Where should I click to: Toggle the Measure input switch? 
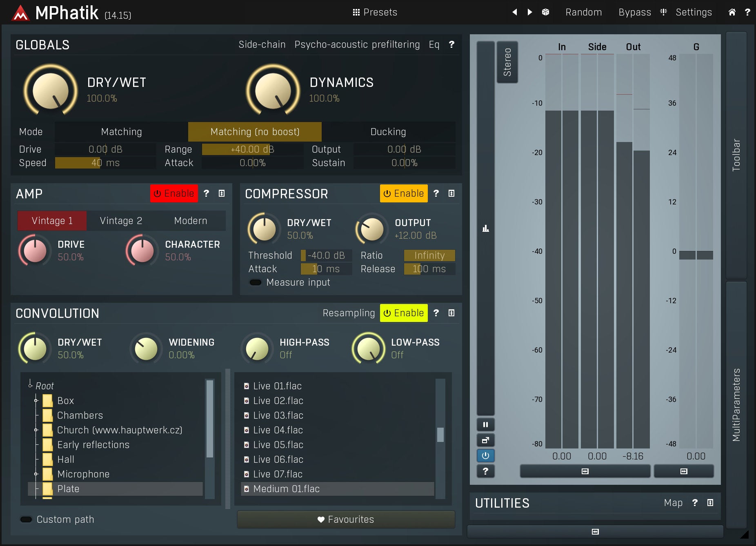point(256,282)
